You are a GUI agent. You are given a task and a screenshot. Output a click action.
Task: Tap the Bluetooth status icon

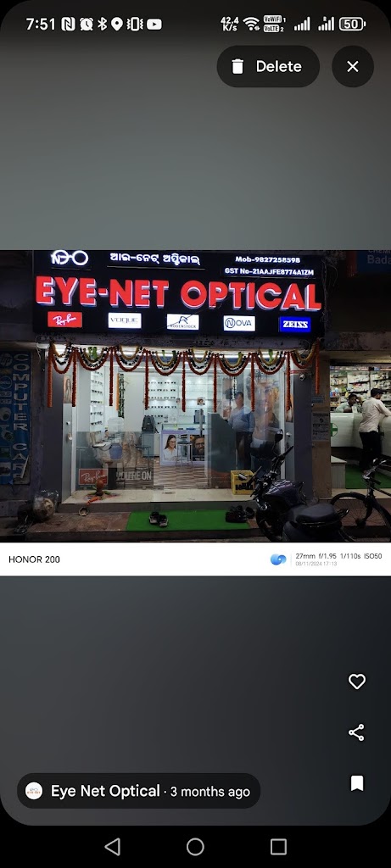102,24
